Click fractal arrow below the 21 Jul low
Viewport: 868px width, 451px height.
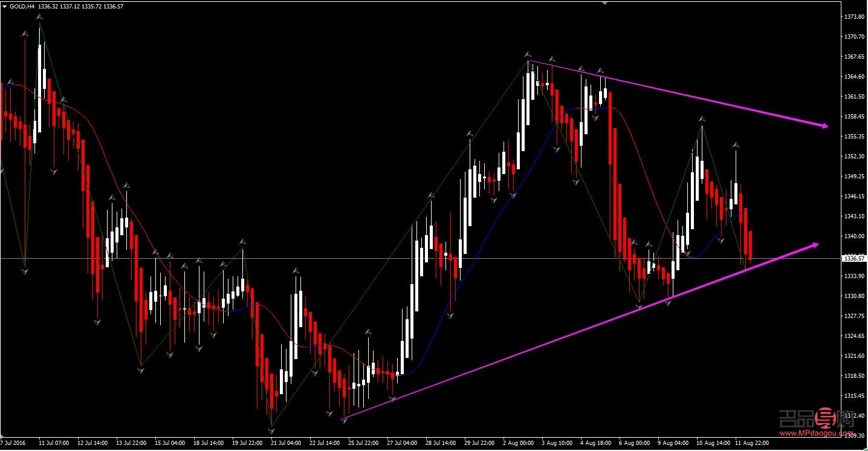(271, 431)
